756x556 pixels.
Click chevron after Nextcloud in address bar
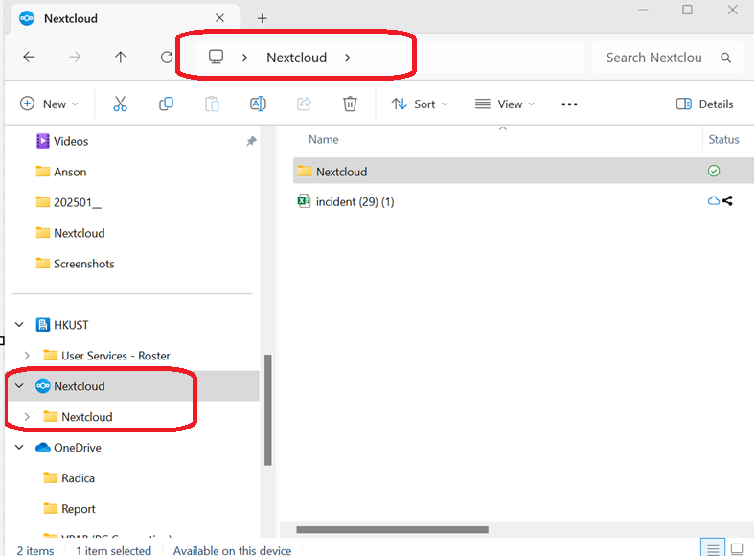(x=348, y=58)
